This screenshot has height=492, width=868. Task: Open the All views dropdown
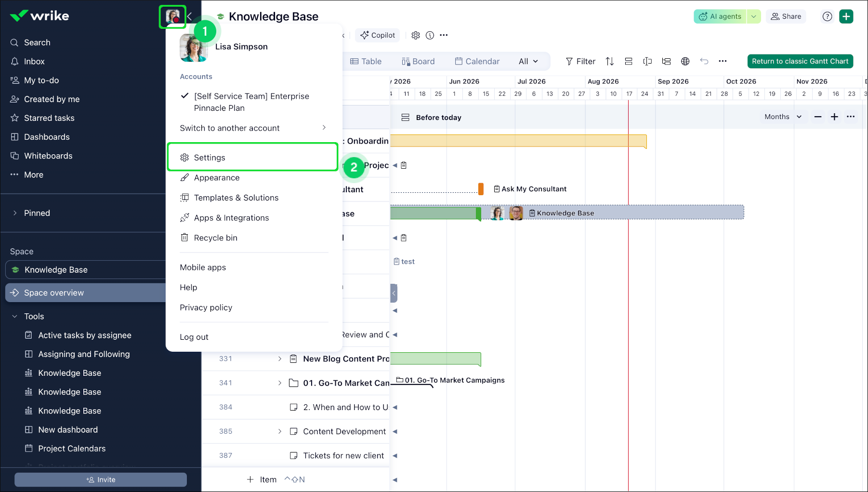pos(528,61)
